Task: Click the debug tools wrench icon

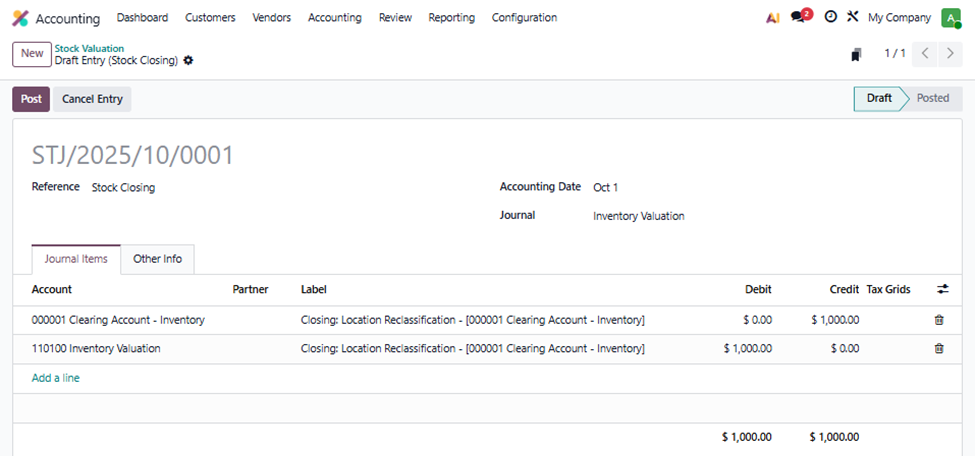Action: pyautogui.click(x=852, y=17)
